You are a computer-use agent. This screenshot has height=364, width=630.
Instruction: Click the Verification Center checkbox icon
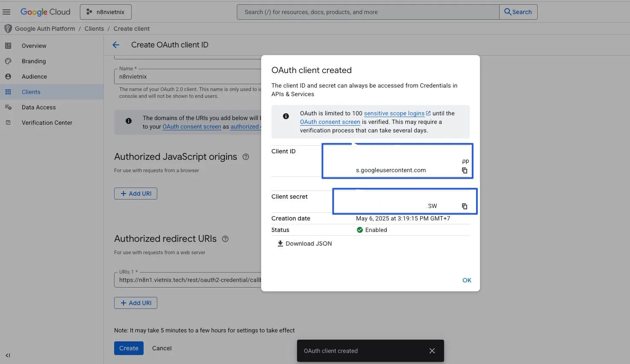point(8,123)
